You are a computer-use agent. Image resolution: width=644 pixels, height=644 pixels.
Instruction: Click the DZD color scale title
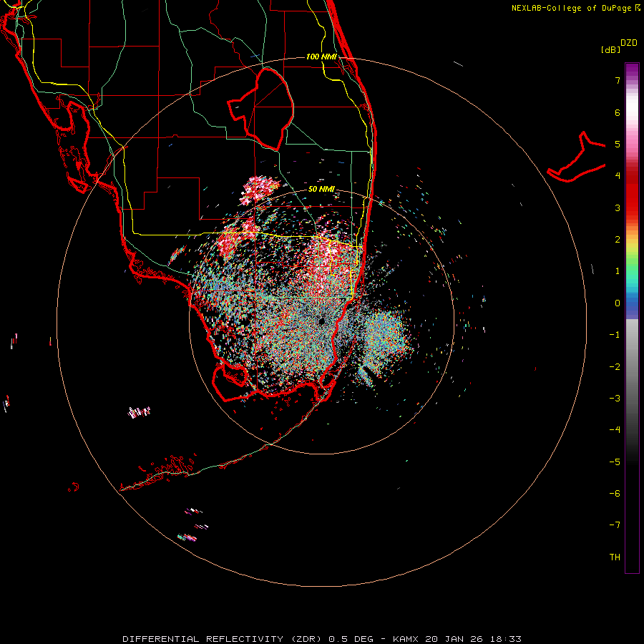[x=629, y=43]
